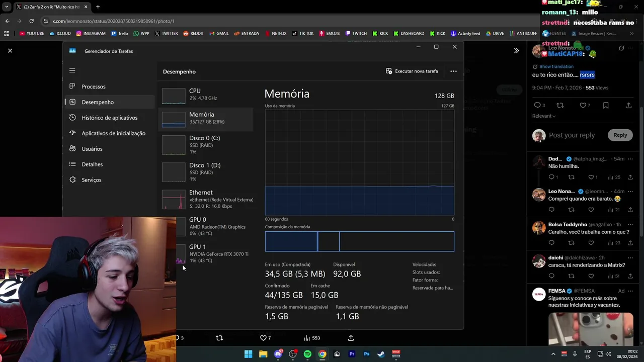Select Ethernet performance entry
The width and height of the screenshot is (644, 362).
click(206, 199)
